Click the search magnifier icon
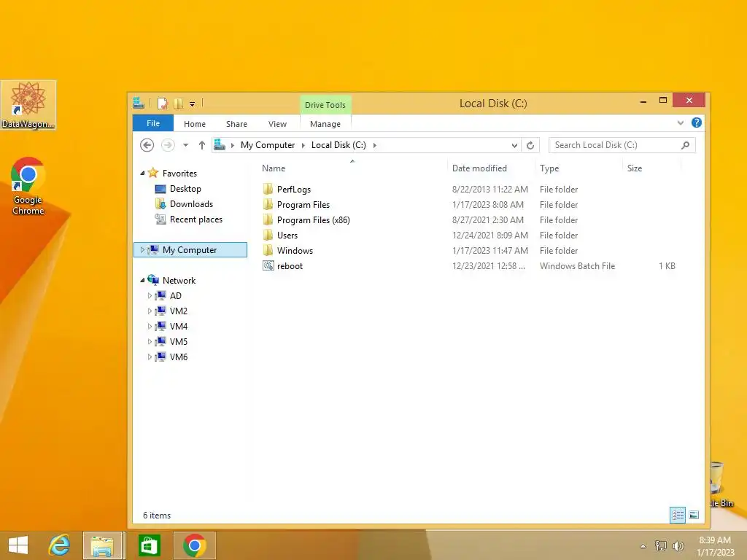747x560 pixels. 686,145
